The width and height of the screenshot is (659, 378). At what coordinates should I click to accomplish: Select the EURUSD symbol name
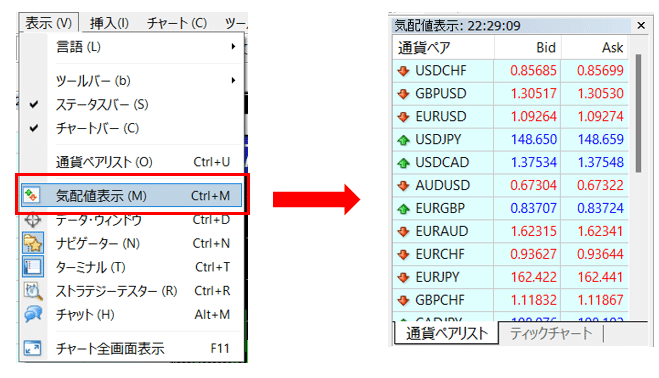[441, 116]
